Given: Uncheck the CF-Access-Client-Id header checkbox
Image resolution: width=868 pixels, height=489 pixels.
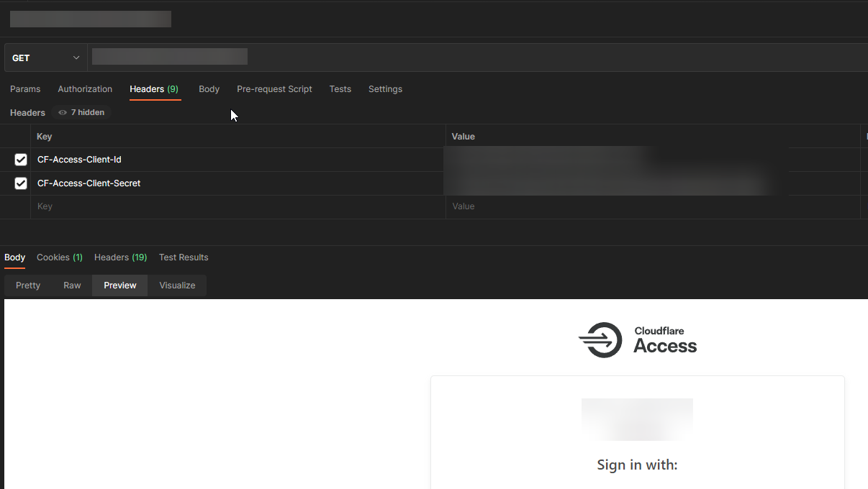Looking at the screenshot, I should (21, 160).
